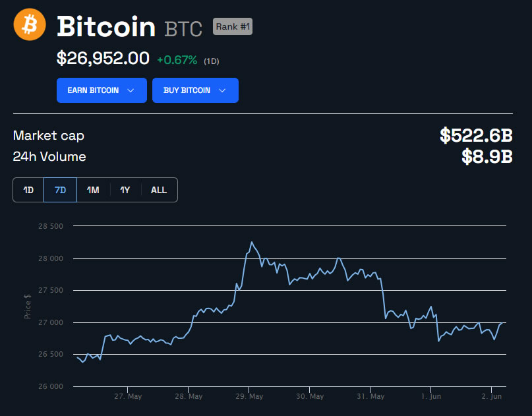Click the $522.6B market cap value

(x=476, y=136)
